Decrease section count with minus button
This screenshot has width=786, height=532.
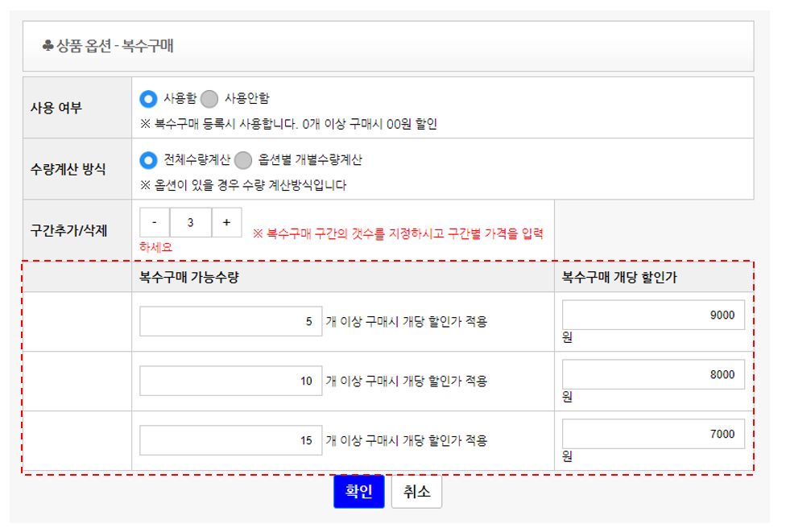pyautogui.click(x=155, y=222)
